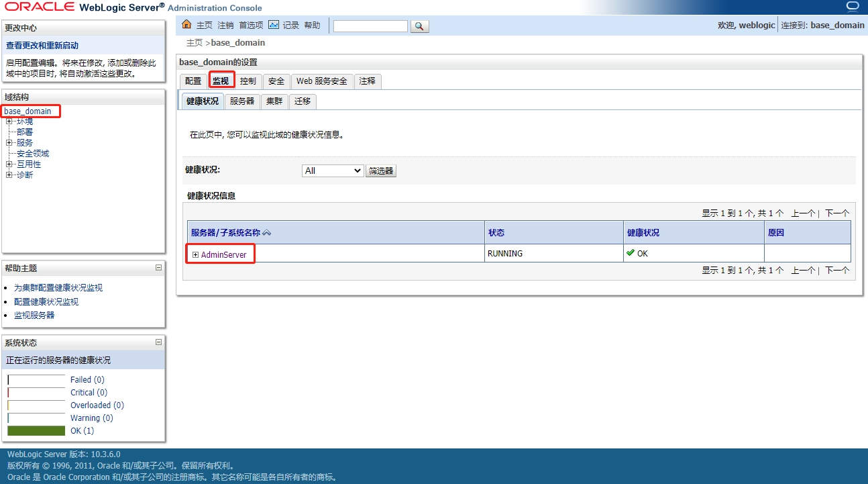The height and width of the screenshot is (484, 868).
Task: Switch to the 安全 tab
Action: point(276,81)
